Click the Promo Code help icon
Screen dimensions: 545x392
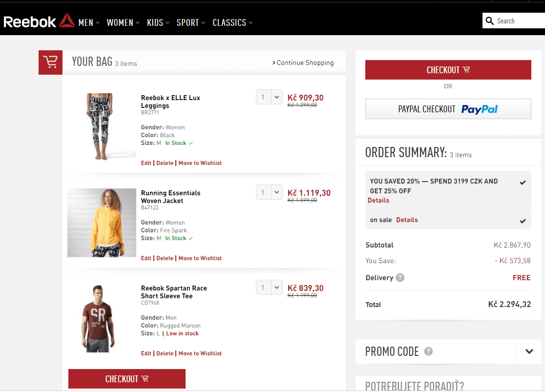(428, 351)
